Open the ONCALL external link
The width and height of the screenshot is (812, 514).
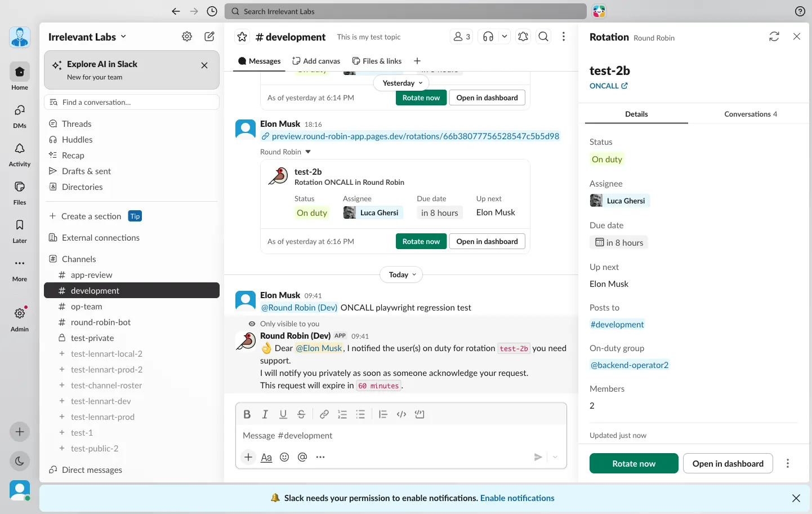click(x=609, y=86)
